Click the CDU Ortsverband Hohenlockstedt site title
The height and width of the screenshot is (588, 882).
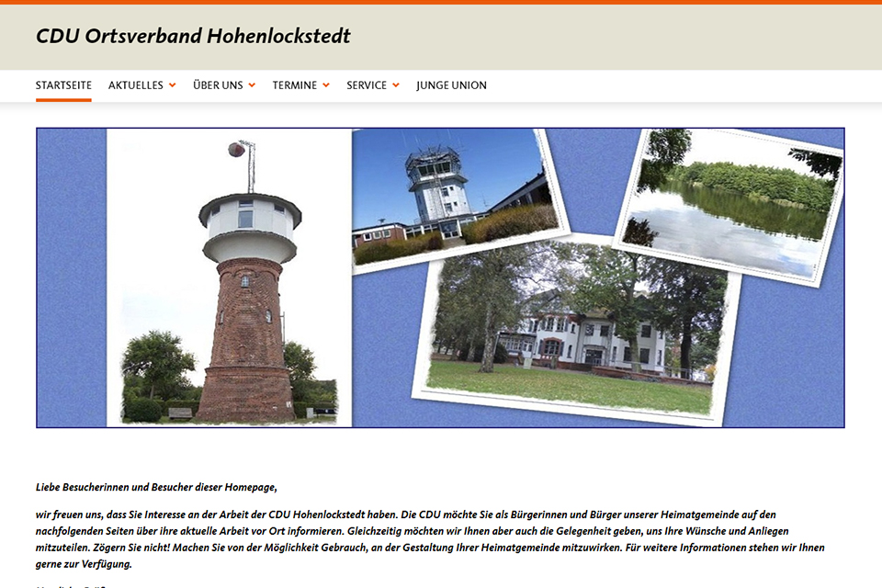click(193, 37)
